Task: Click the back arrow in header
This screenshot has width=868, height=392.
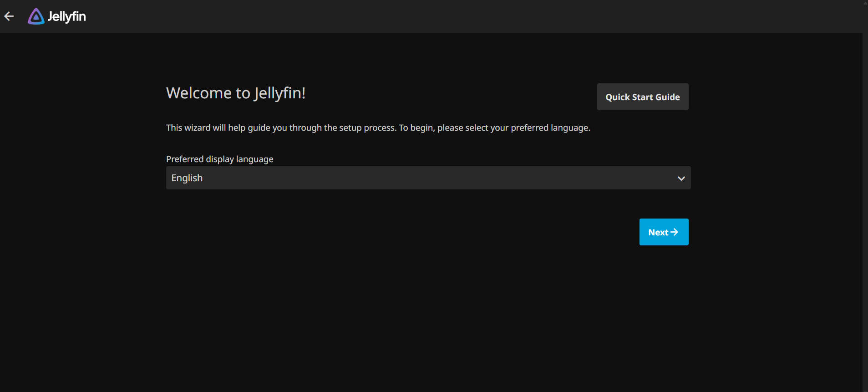Action: pyautogui.click(x=9, y=16)
